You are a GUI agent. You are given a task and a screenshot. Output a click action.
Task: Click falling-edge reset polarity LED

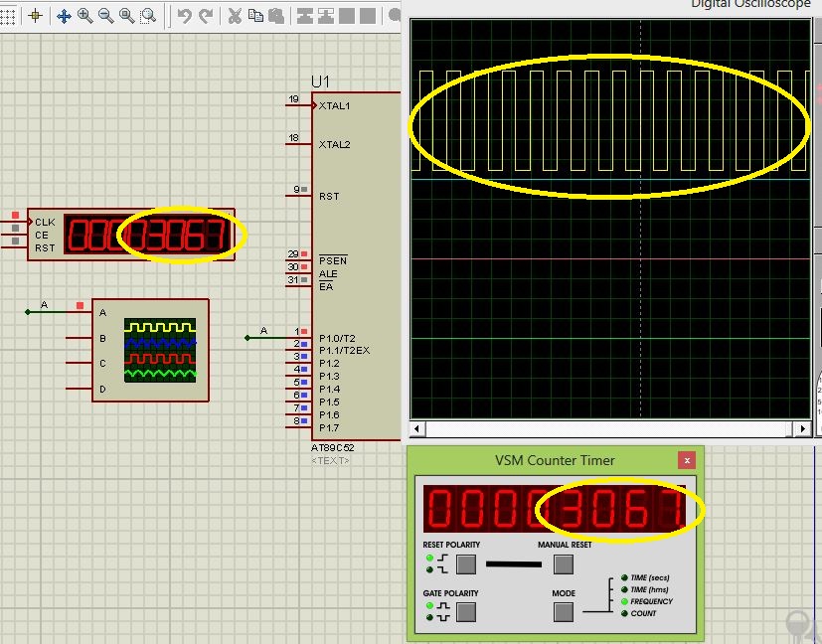tap(429, 569)
